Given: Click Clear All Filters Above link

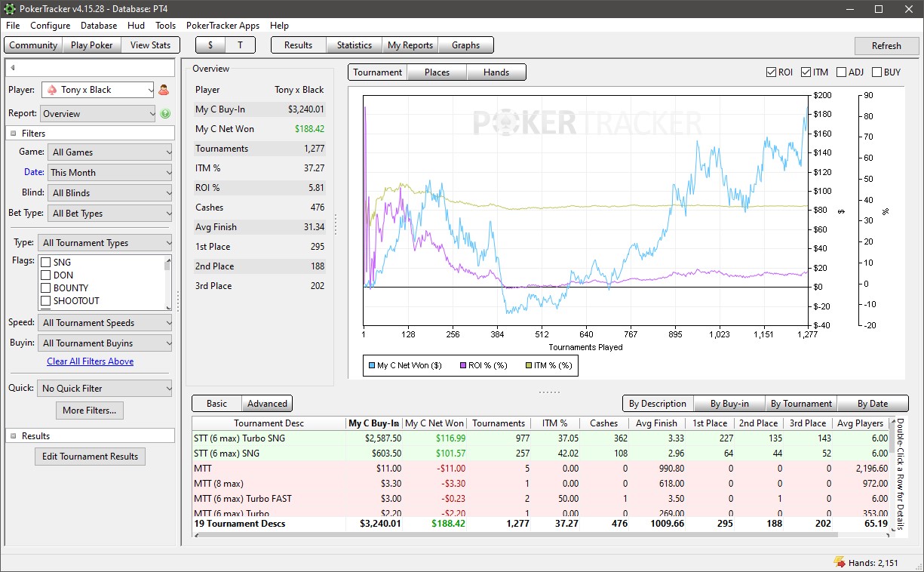Looking at the screenshot, I should [x=90, y=361].
